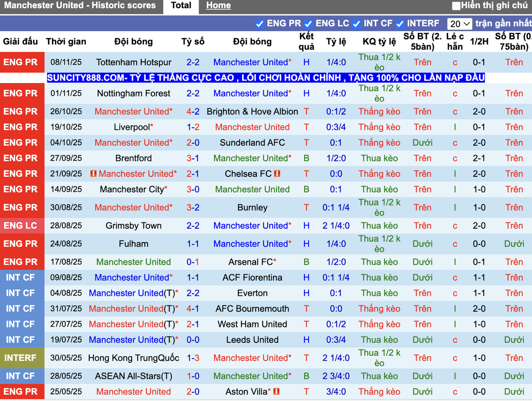Click the Tỷ số column header
The width and height of the screenshot is (532, 401).
coord(193,42)
